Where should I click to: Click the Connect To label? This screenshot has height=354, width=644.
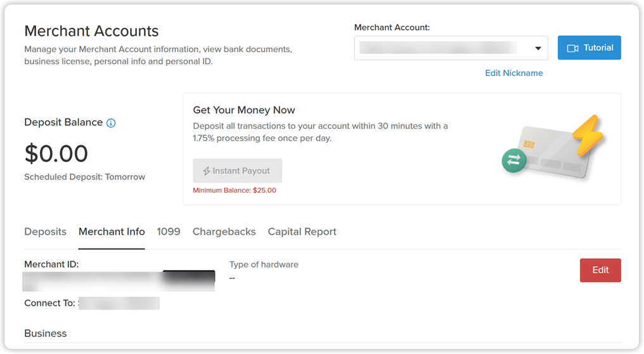click(x=49, y=303)
